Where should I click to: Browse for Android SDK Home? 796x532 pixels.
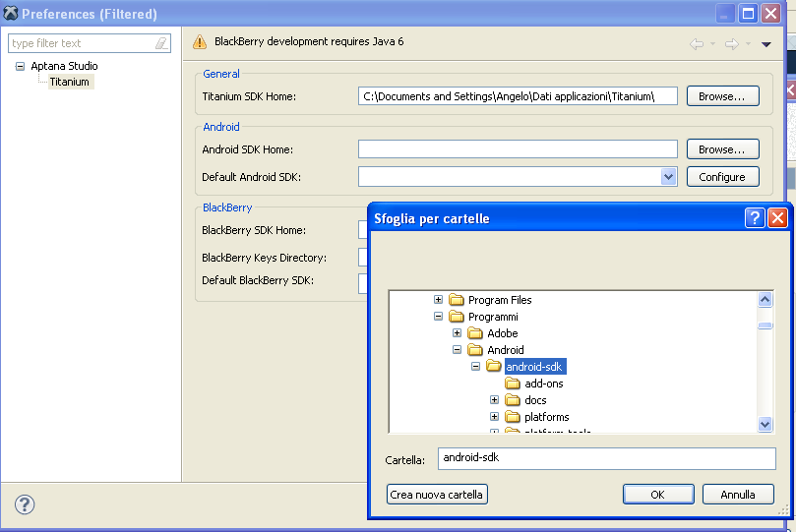pos(722,149)
